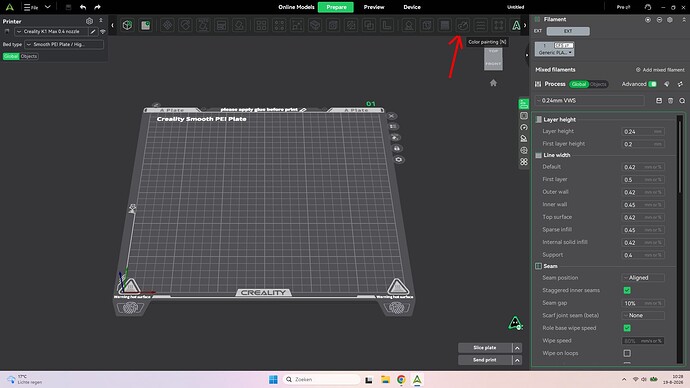
Task: Remove a filament with minus icon
Action: point(659,20)
